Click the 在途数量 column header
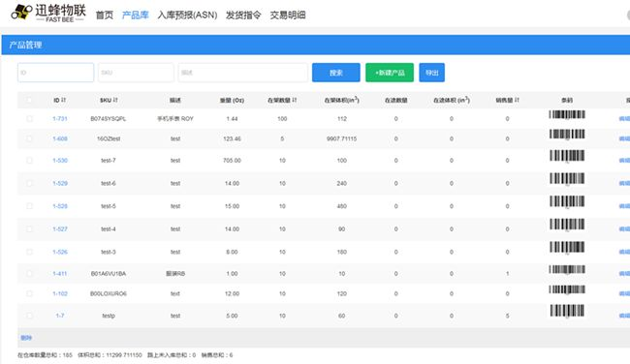 395,100
